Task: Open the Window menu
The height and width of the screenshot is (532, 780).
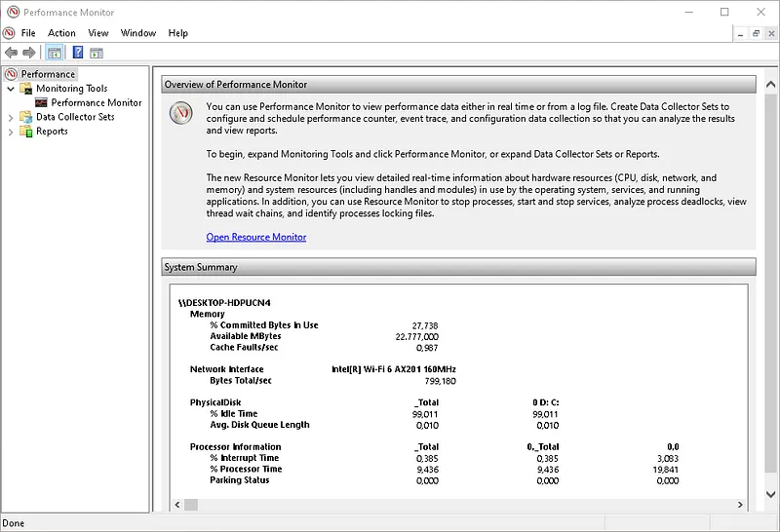Action: (x=138, y=33)
